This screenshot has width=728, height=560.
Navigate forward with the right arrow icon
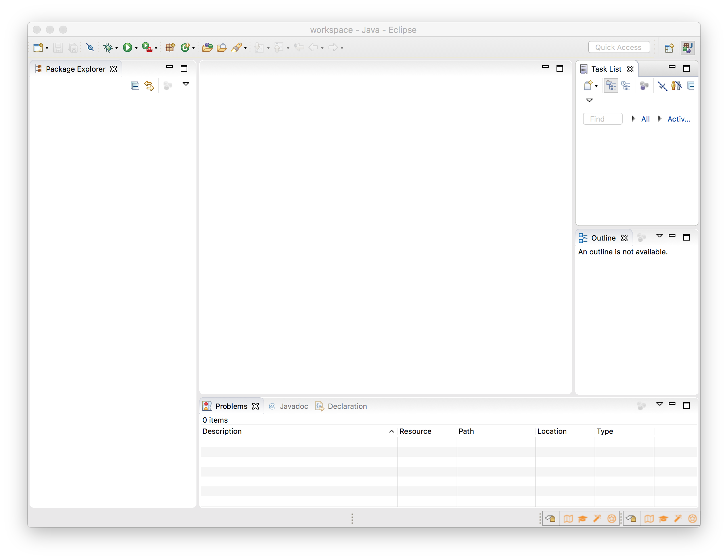333,47
